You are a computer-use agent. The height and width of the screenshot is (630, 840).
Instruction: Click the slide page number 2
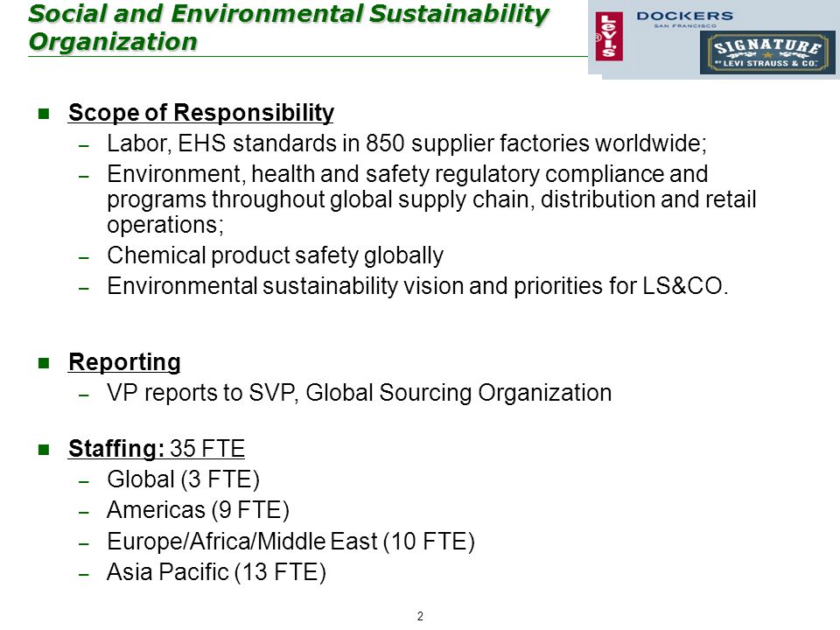420,617
